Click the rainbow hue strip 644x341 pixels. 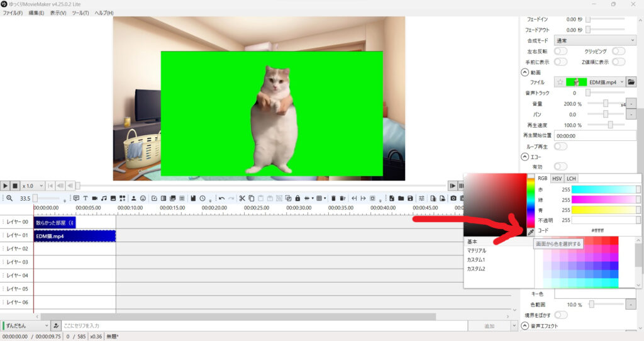click(x=531, y=201)
